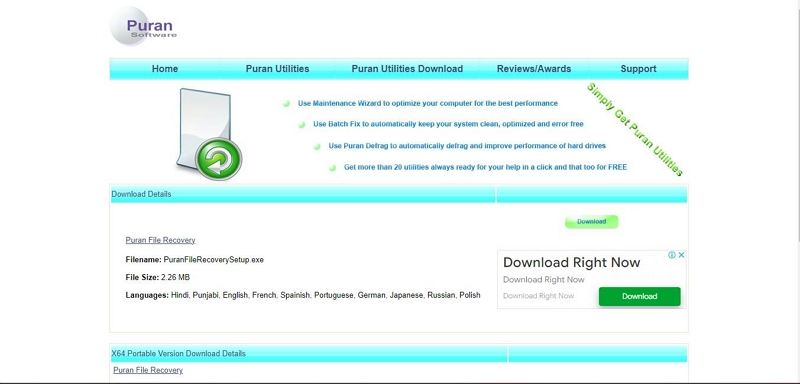
Task: Open Puran File Recovery link under X64 Portable
Action: pos(148,370)
